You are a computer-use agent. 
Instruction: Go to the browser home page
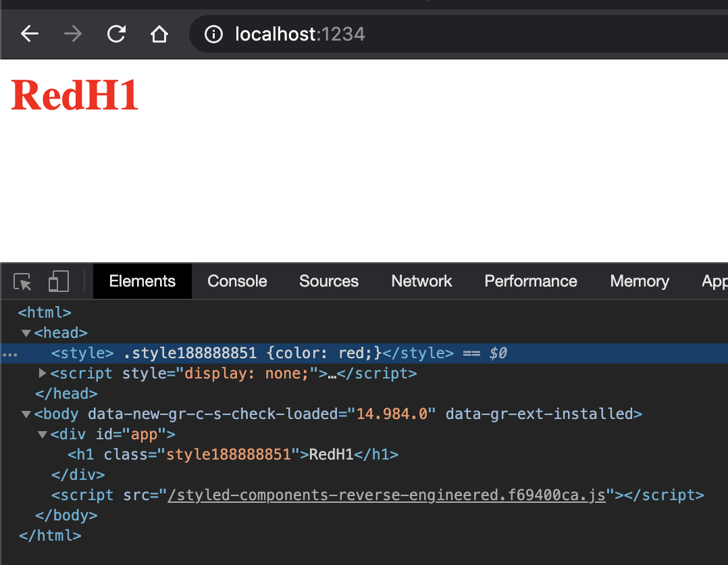coord(159,34)
